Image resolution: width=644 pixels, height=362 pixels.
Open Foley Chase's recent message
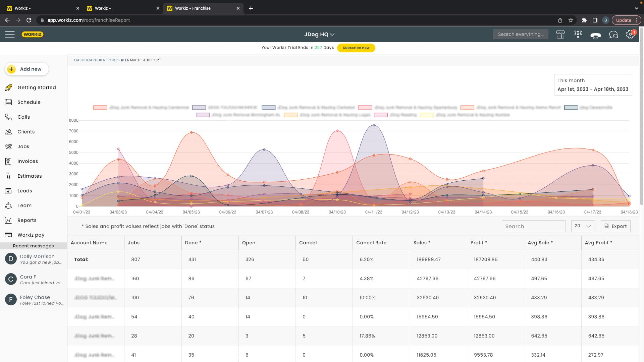click(x=34, y=300)
